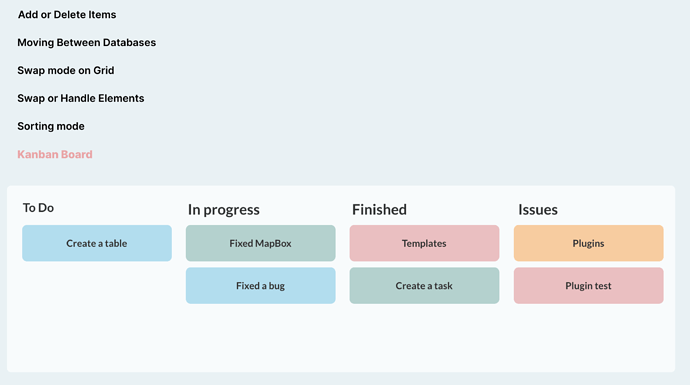This screenshot has height=385, width=690.
Task: Select the Fixed MapBox card
Action: (x=261, y=243)
